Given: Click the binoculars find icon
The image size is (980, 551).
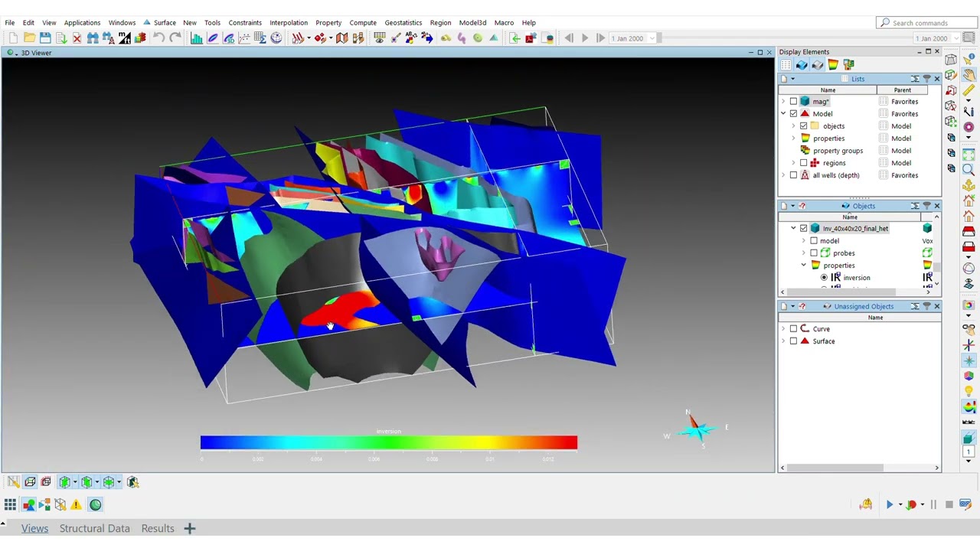Looking at the screenshot, I should pyautogui.click(x=93, y=38).
